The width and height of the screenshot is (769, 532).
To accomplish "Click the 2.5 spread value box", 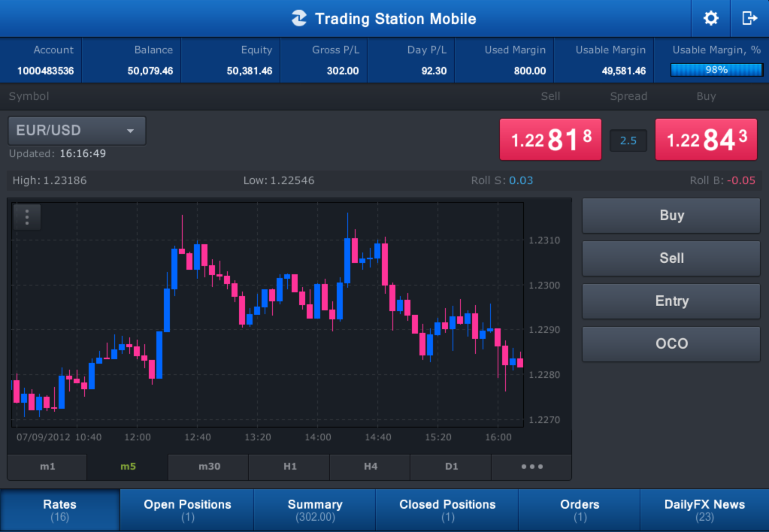I will (x=628, y=141).
